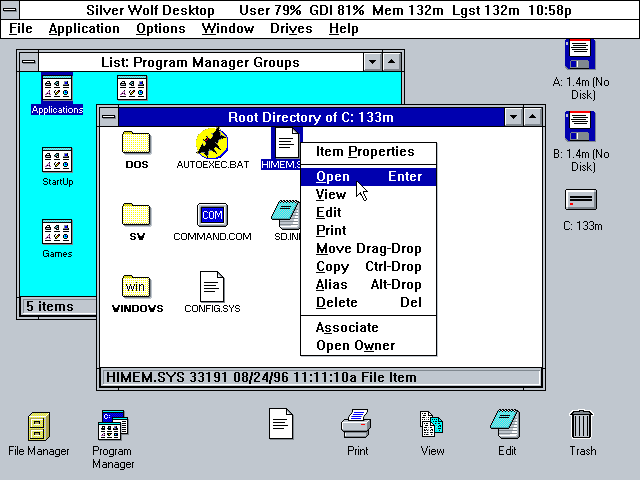Viewport: 640px width, 480px height.
Task: Click the A: floppy drive icon
Action: point(580,54)
